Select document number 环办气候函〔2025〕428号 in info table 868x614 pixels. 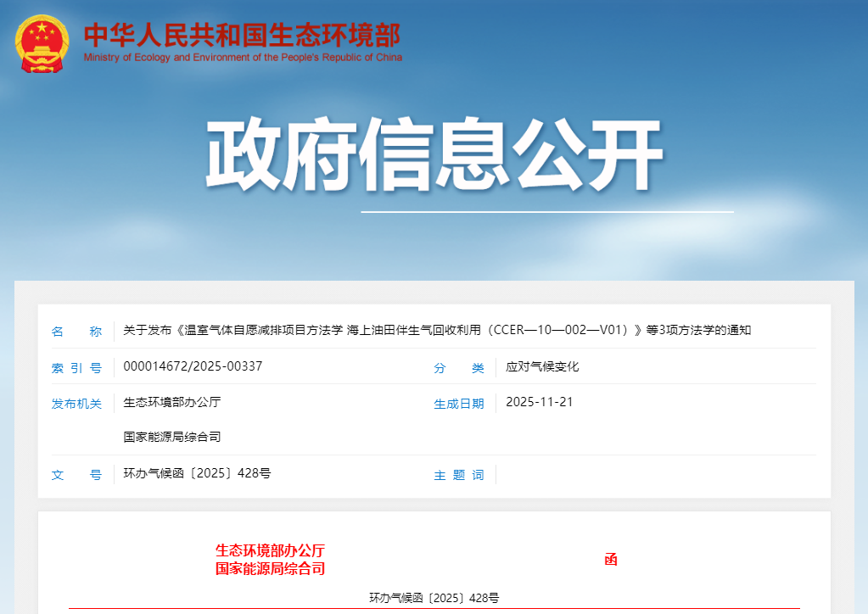coord(197,473)
